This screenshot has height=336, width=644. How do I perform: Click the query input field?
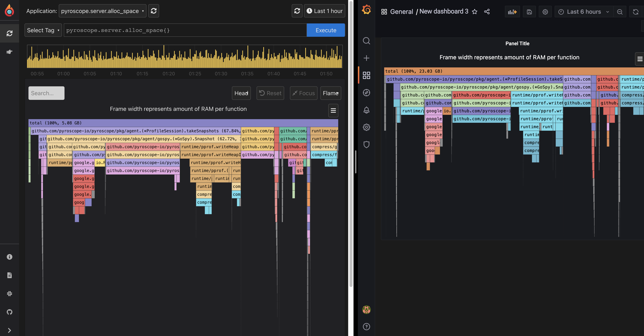point(185,30)
